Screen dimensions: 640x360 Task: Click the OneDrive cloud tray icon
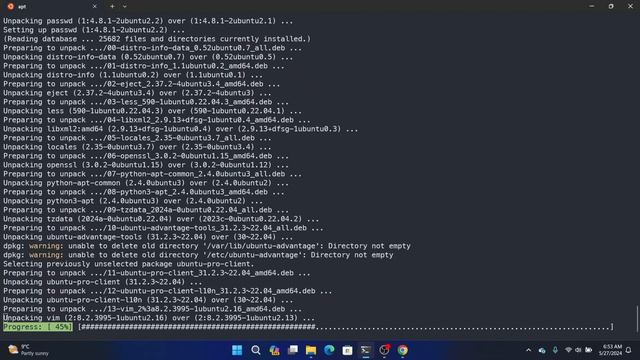tap(542, 350)
